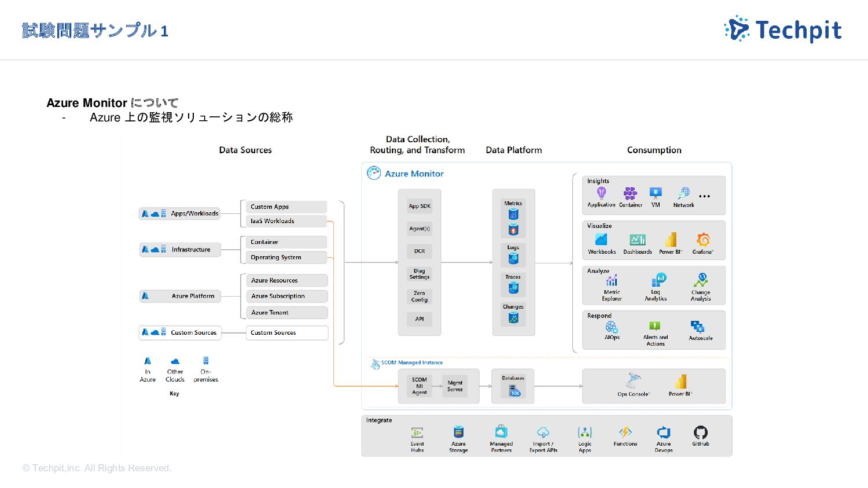This screenshot has width=868, height=488.
Task: Select the Metric Explorer icon
Action: pos(612,281)
